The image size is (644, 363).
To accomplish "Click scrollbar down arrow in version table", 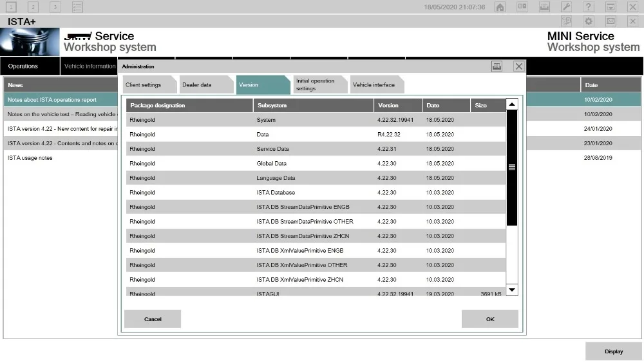I will click(512, 289).
